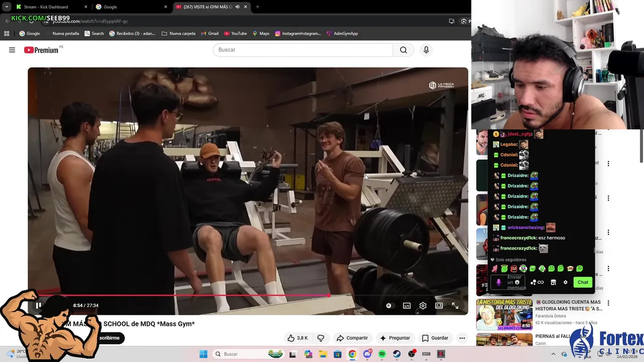Like the video (3,8 K)

coord(297,338)
